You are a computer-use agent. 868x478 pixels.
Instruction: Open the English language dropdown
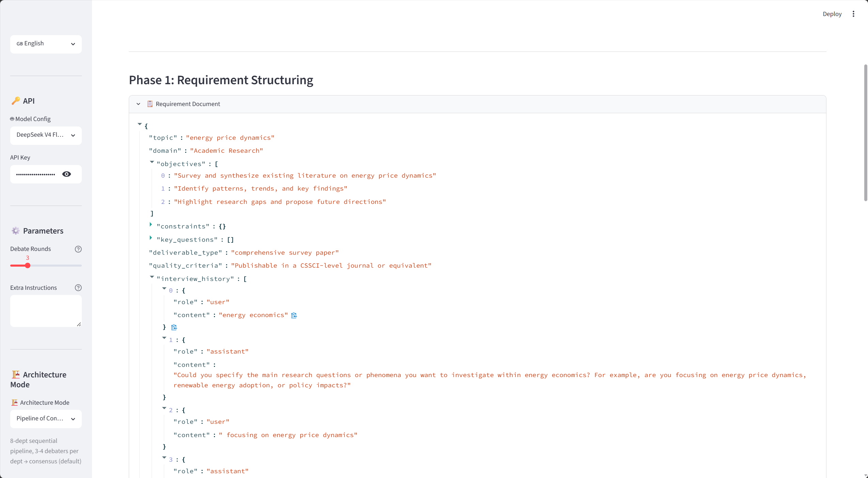coord(46,44)
